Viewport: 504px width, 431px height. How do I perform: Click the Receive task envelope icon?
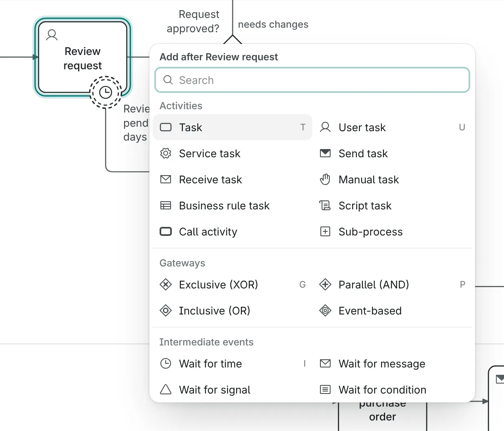pos(166,179)
